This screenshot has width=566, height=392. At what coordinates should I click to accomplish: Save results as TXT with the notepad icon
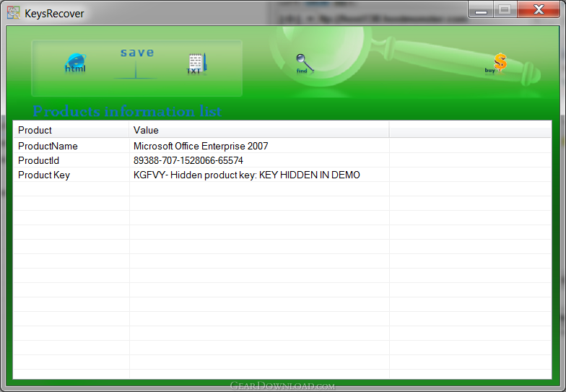[x=196, y=64]
